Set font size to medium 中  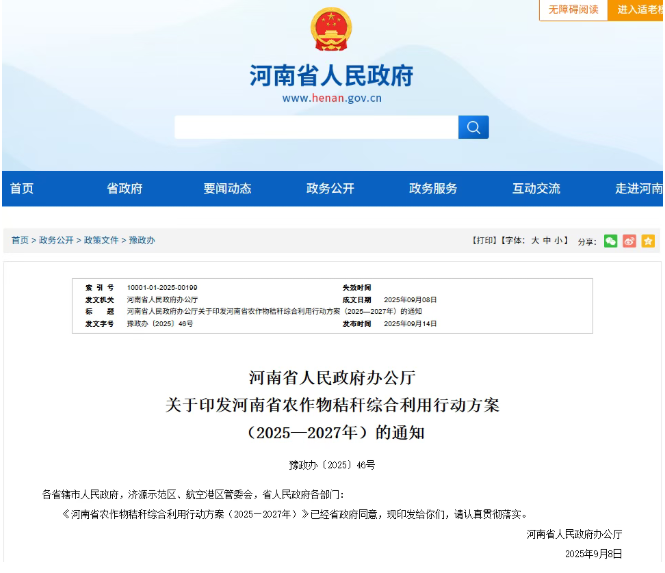coord(548,241)
